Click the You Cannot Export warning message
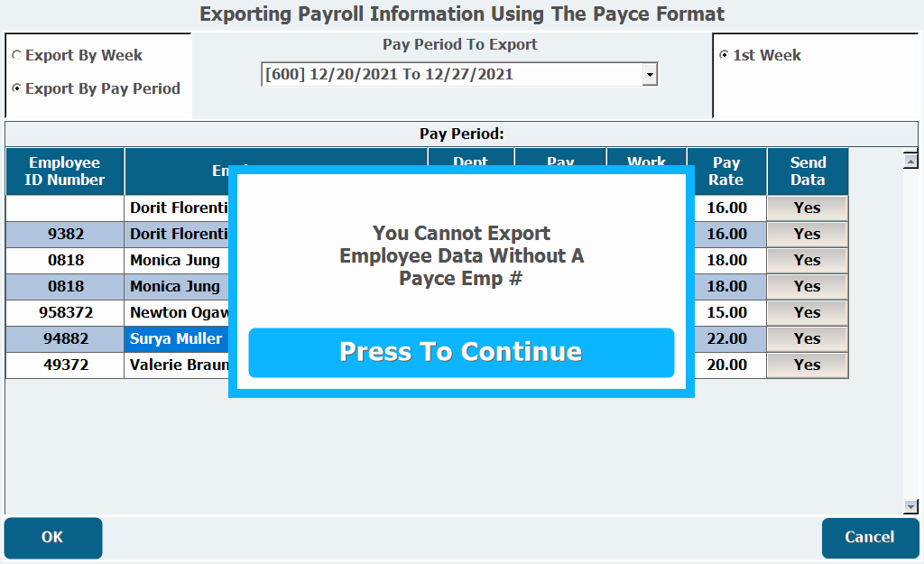Screen dimensions: 924x564 [461, 255]
